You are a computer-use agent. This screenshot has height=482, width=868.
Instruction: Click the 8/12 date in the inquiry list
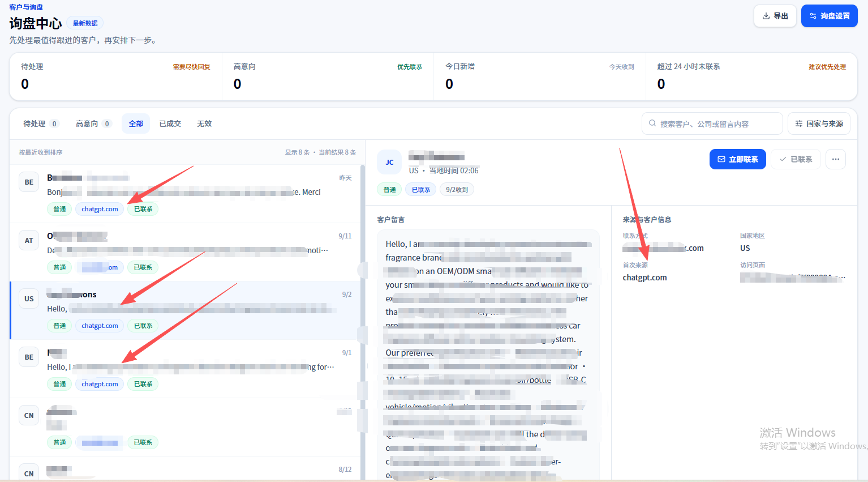coord(345,470)
